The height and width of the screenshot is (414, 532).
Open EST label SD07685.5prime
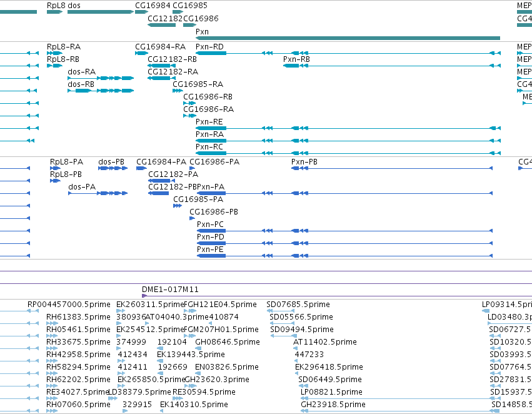(298, 305)
